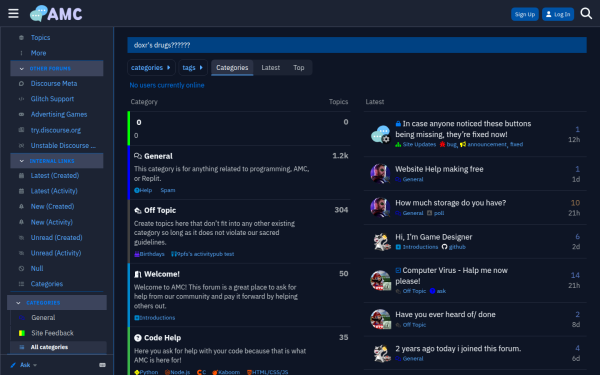
Task: Click the Log In button
Action: (558, 14)
